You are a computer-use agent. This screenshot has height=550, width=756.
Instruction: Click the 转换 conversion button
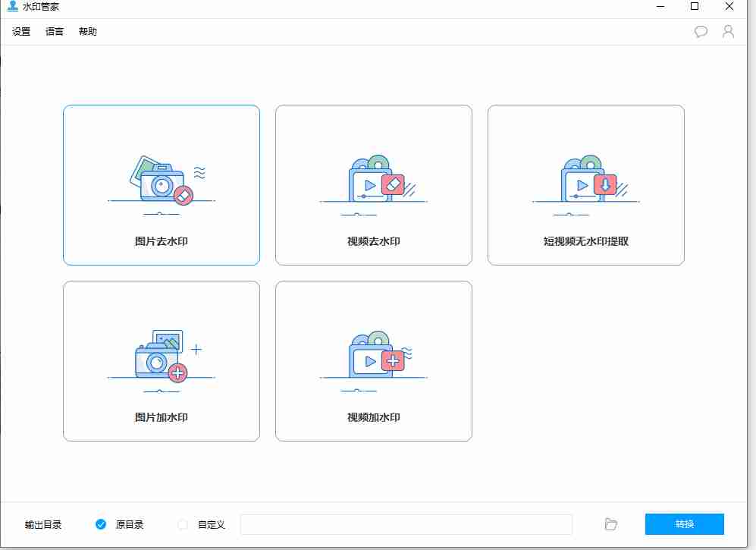[683, 524]
